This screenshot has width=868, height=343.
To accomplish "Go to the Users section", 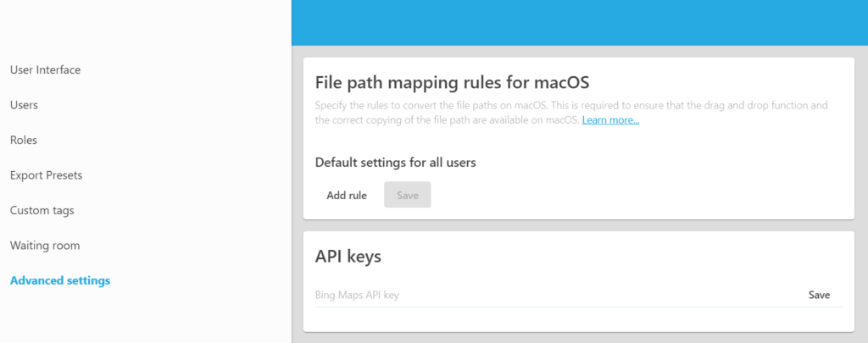I will (24, 105).
